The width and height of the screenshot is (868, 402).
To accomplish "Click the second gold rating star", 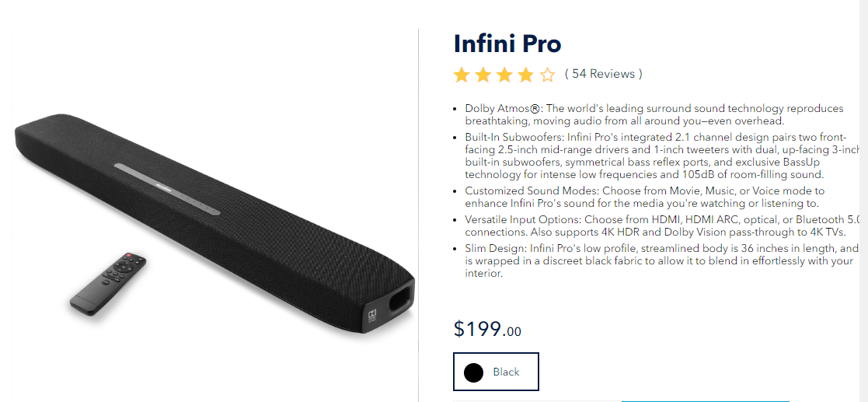I will point(483,75).
